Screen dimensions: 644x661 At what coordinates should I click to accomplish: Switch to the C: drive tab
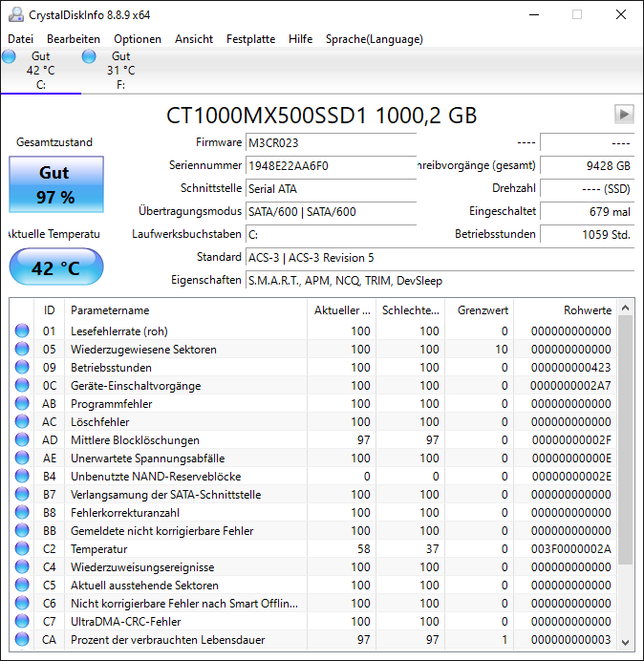[41, 71]
